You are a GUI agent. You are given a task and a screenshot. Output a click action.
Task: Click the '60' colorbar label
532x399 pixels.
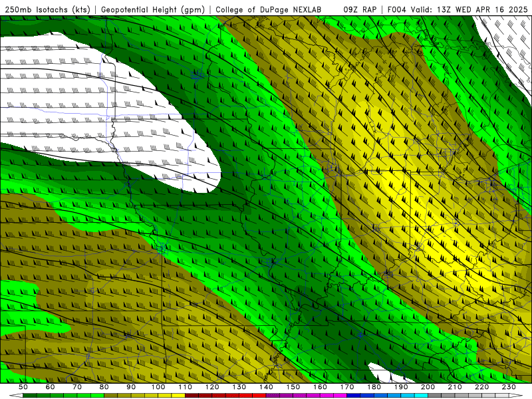click(x=50, y=387)
